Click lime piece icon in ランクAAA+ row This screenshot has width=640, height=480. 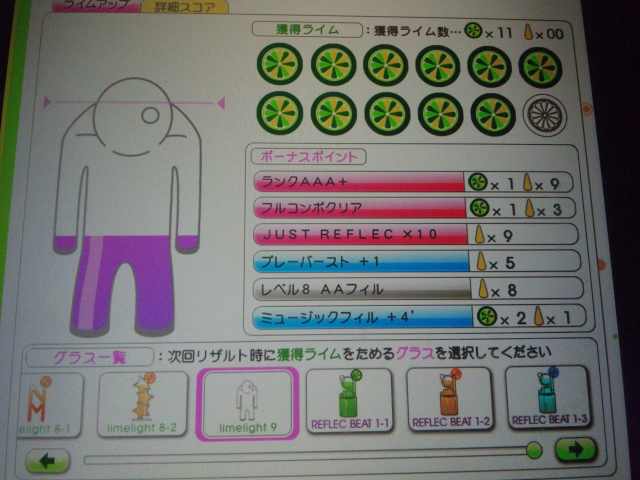click(528, 182)
